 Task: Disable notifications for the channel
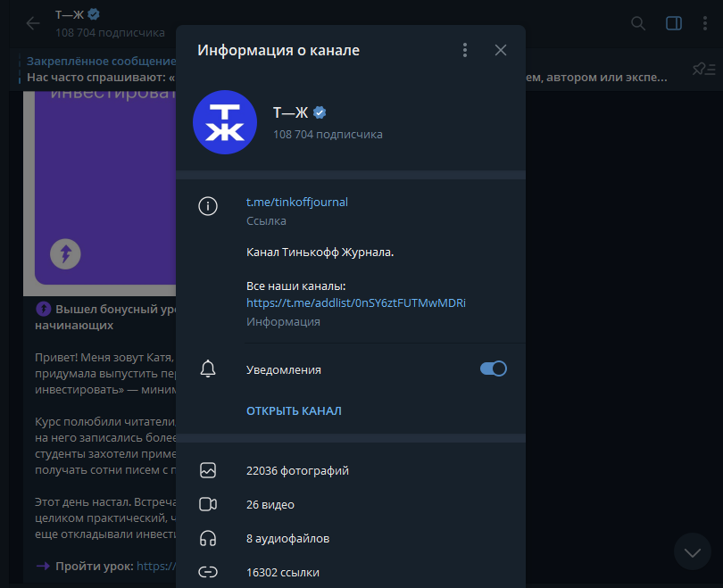coord(492,368)
